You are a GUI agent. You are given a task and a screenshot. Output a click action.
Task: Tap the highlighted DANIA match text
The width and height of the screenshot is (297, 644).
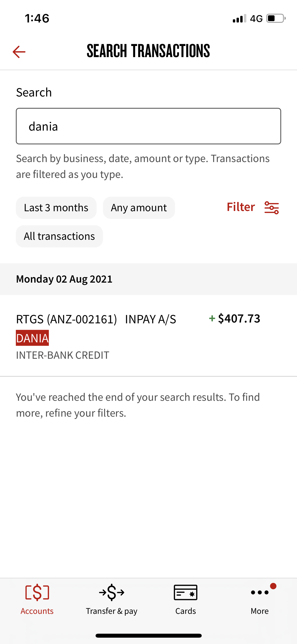32,338
